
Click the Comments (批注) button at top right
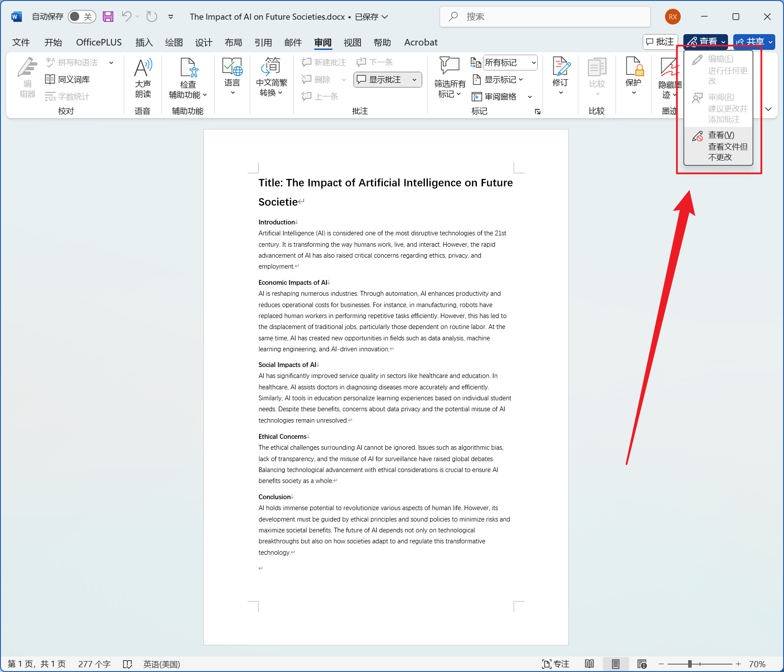(x=660, y=42)
